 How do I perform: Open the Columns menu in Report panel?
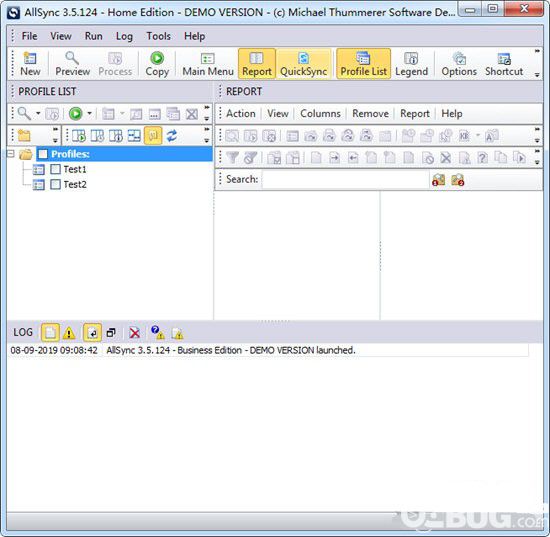(320, 114)
